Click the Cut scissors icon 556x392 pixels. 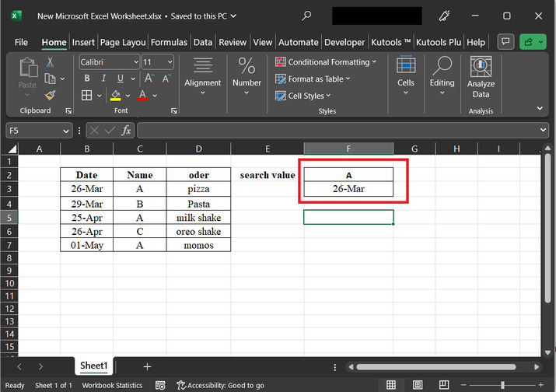(51, 62)
